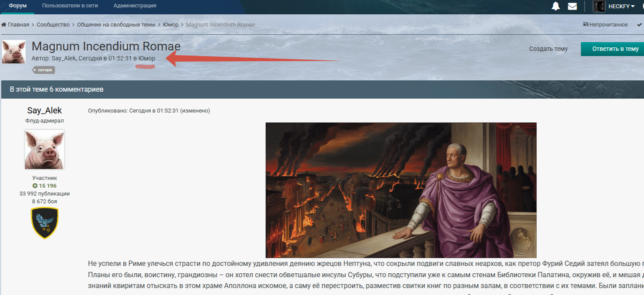The height and width of the screenshot is (295, 644).
Task: Click the HECKFY profile avatar
Action: click(599, 6)
